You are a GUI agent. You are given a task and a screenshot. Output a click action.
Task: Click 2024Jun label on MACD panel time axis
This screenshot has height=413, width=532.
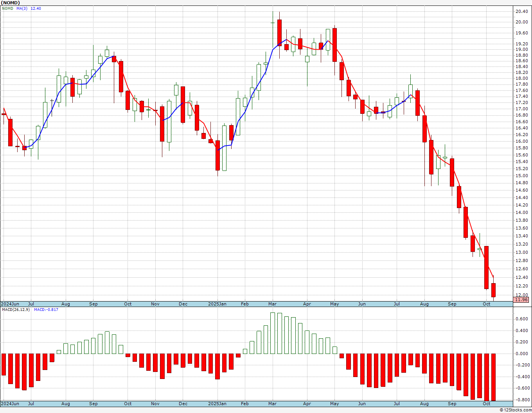coord(10,404)
